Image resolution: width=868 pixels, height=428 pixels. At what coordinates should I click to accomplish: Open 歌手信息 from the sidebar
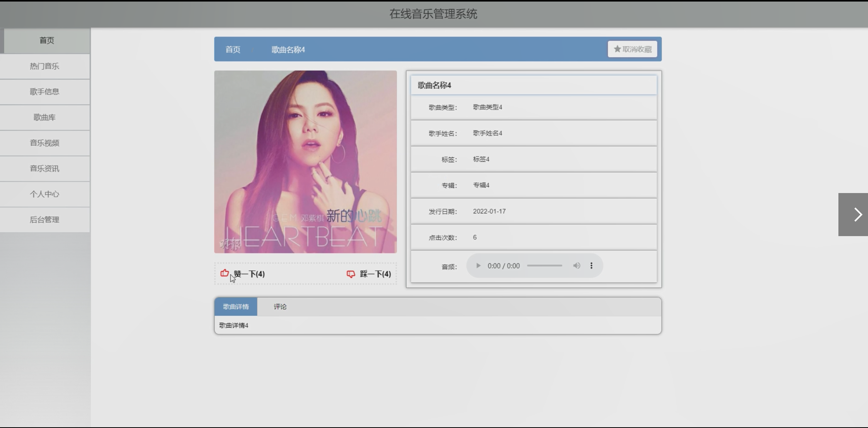point(45,92)
